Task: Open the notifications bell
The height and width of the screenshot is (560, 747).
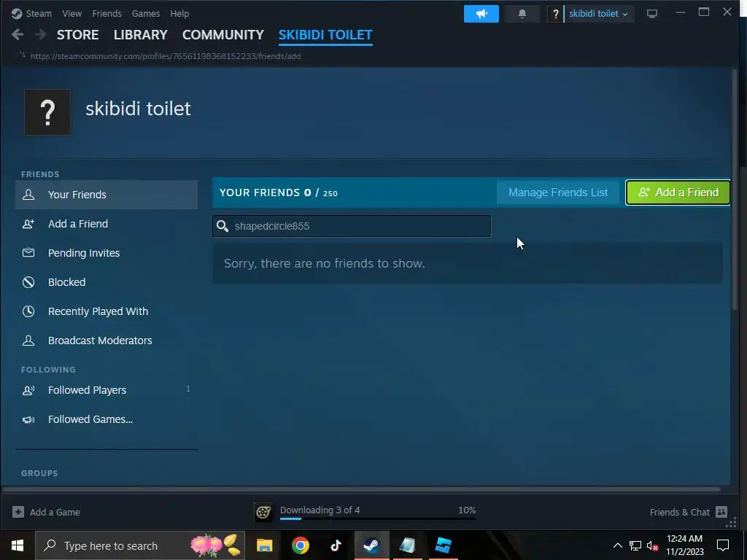Action: (x=522, y=14)
